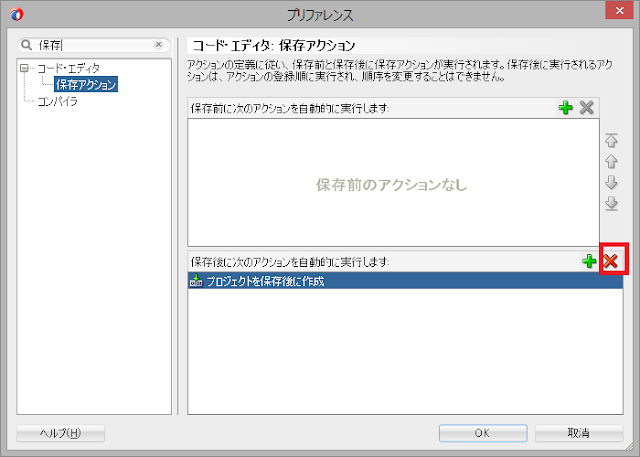This screenshot has height=457, width=640.
Task: Collapse the コード・エディタ tree node
Action: tap(24, 68)
